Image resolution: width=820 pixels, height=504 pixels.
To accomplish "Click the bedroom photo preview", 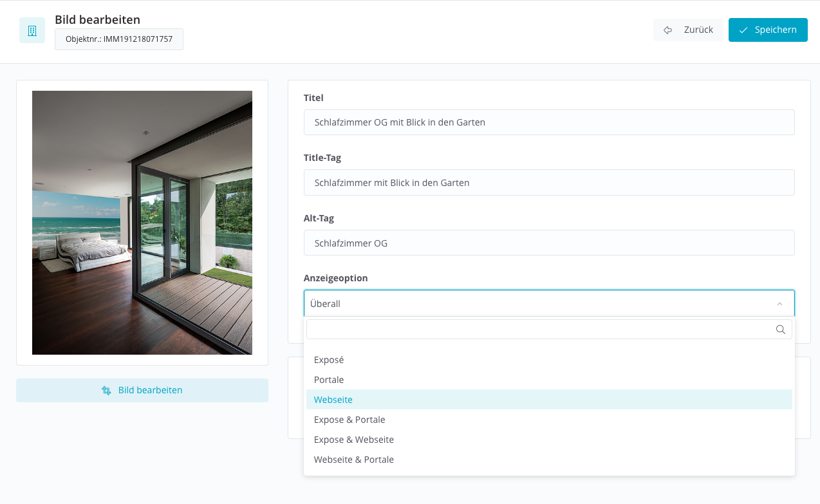I will click(142, 223).
